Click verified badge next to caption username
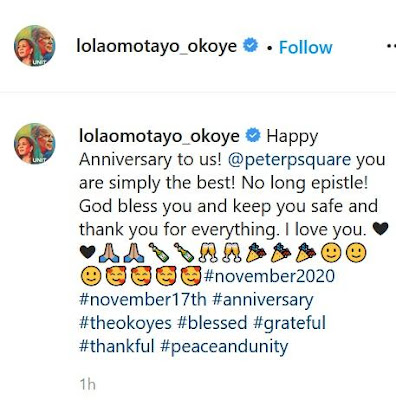 click(253, 135)
